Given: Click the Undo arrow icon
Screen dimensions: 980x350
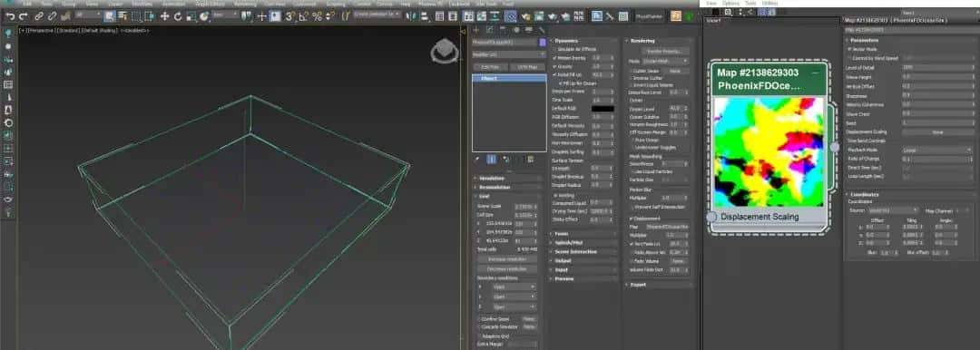Looking at the screenshot, I should coord(10,16).
